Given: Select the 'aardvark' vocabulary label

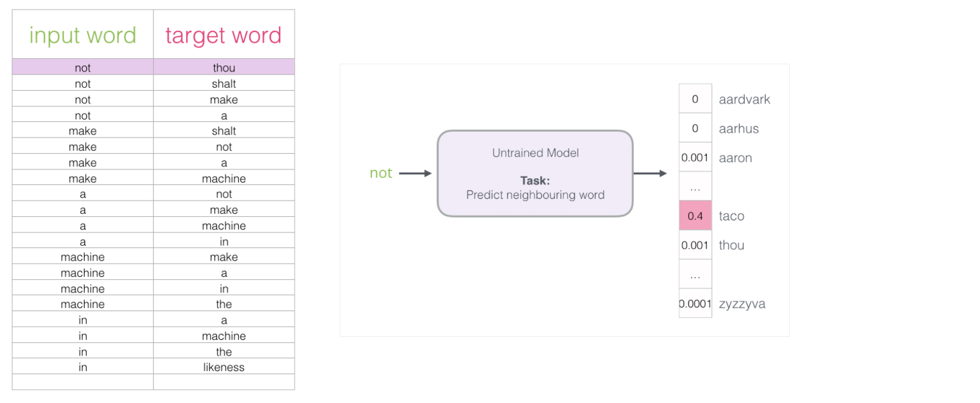Looking at the screenshot, I should [744, 100].
